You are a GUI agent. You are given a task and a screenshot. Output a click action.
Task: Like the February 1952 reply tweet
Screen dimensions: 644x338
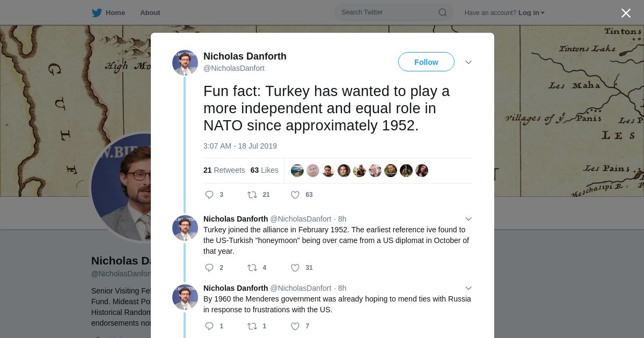(295, 268)
